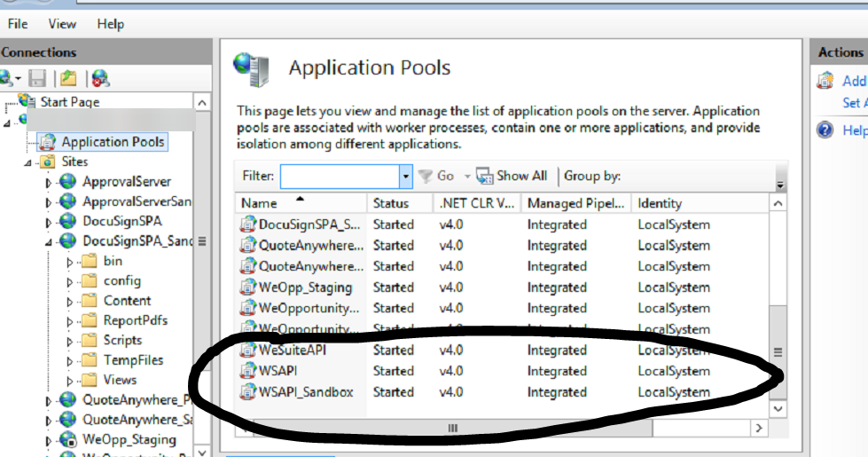Select the TempFiles folder
Viewport: 868px width, 457px height.
133,360
